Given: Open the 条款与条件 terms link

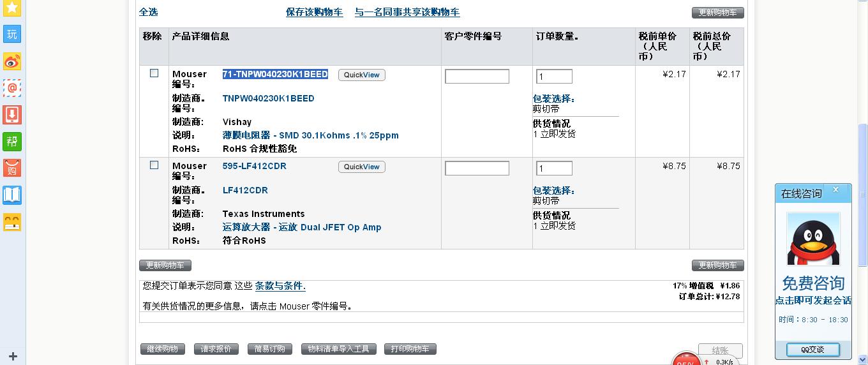Looking at the screenshot, I should [280, 286].
